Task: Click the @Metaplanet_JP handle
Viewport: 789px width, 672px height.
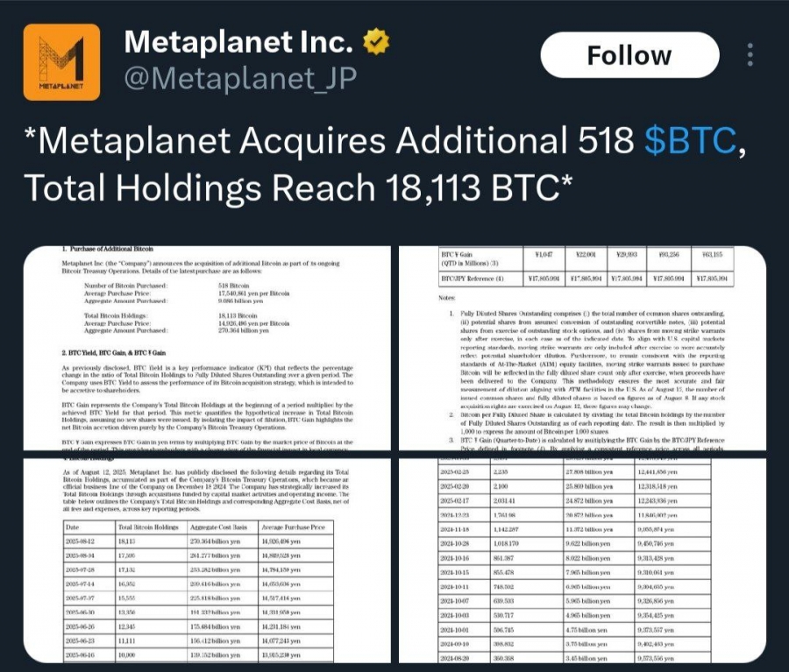Action: (240, 79)
